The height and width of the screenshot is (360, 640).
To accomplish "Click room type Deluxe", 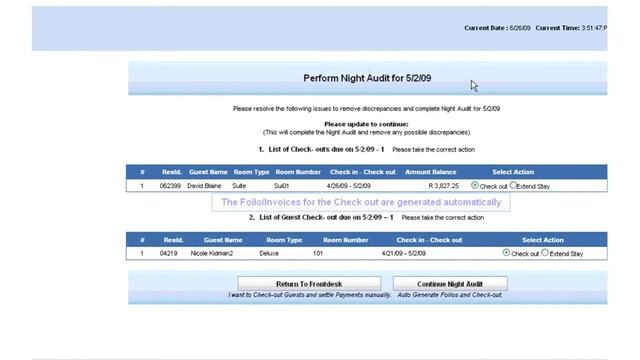I will (x=269, y=253).
